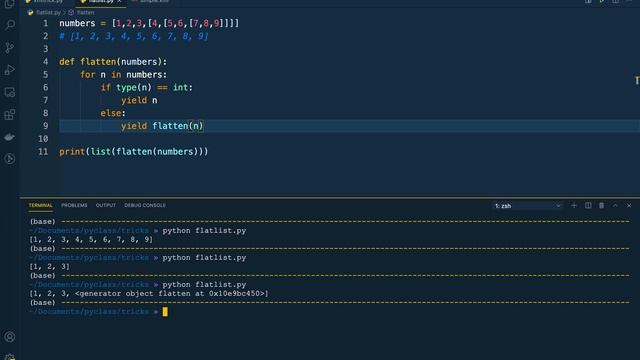Switch to the TERMINAL tab

click(x=40, y=205)
